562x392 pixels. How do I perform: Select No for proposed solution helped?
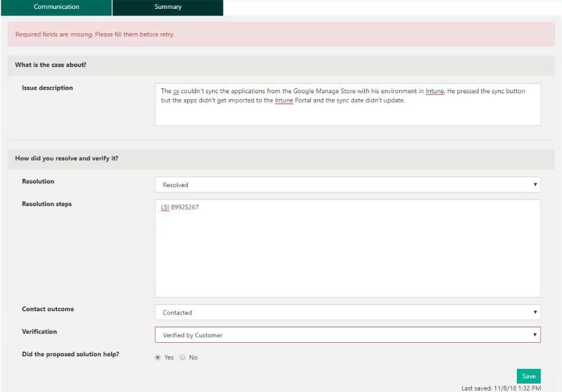(183, 357)
